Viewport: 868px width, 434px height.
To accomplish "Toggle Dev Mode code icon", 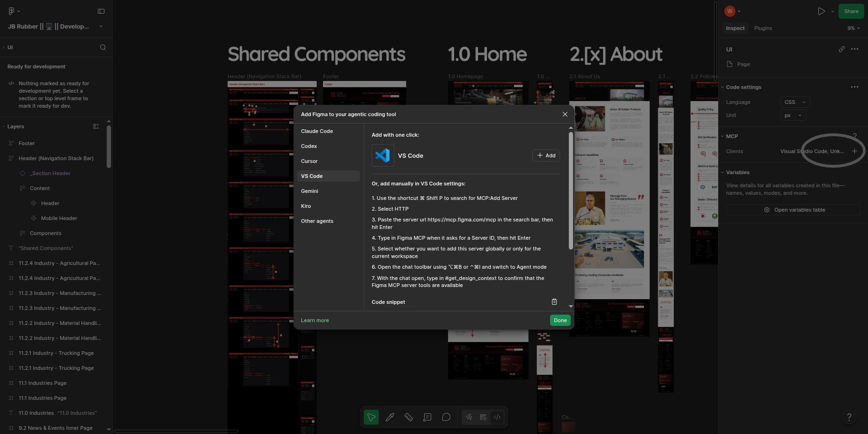I will coord(497,417).
